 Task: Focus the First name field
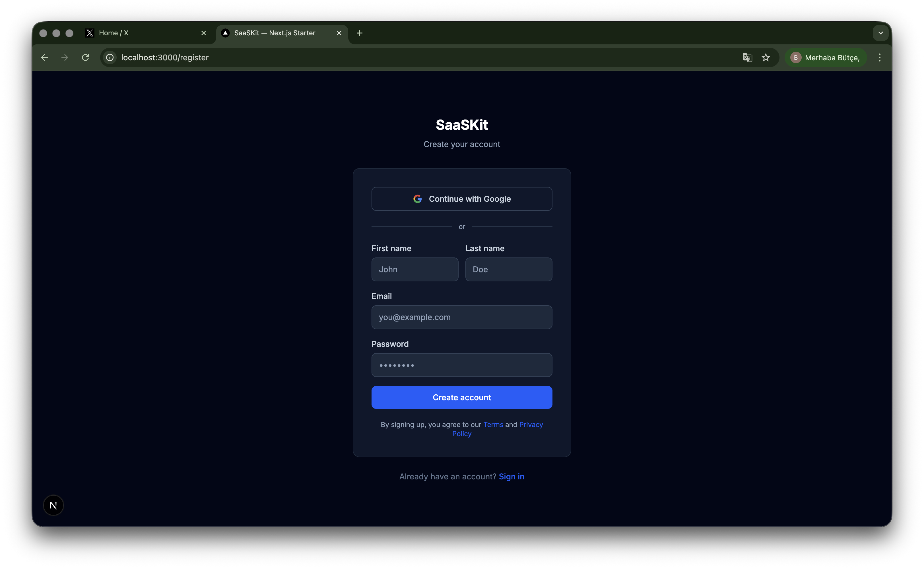tap(414, 269)
